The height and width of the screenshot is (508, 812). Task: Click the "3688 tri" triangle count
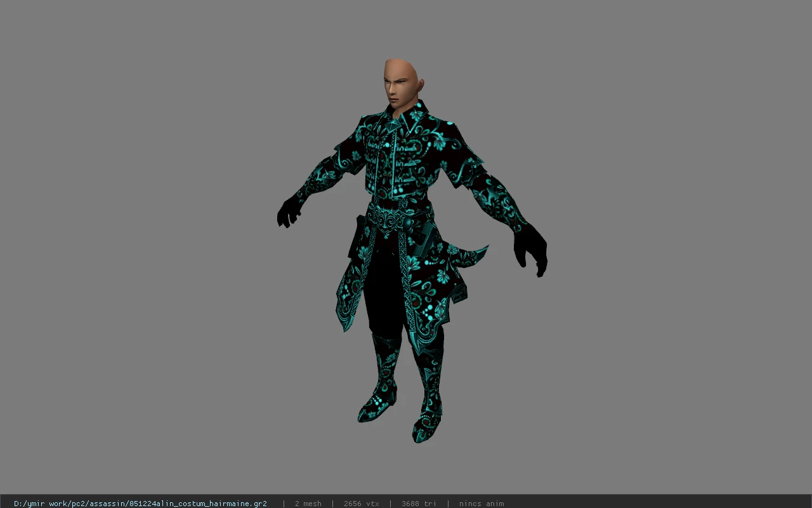419,504
